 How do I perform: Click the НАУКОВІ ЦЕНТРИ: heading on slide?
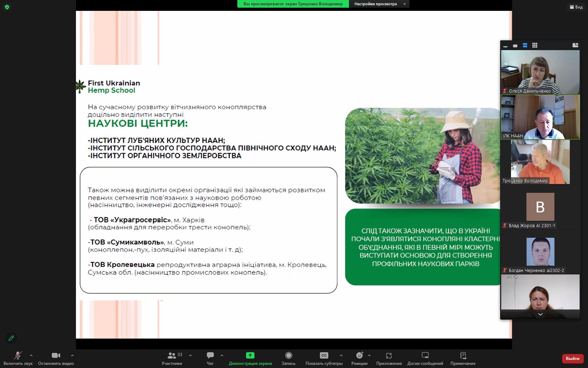click(138, 123)
